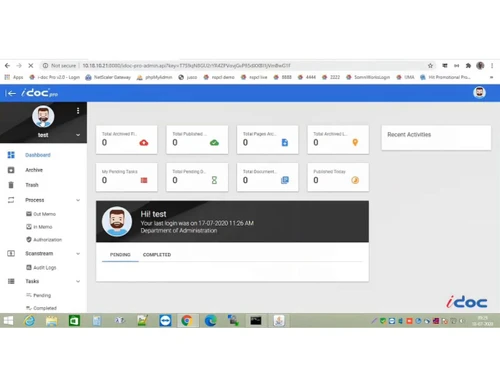Screen dimensions: 500x375
Task: Collapse the sidebar with the back-arrow icon
Action: 10,93
